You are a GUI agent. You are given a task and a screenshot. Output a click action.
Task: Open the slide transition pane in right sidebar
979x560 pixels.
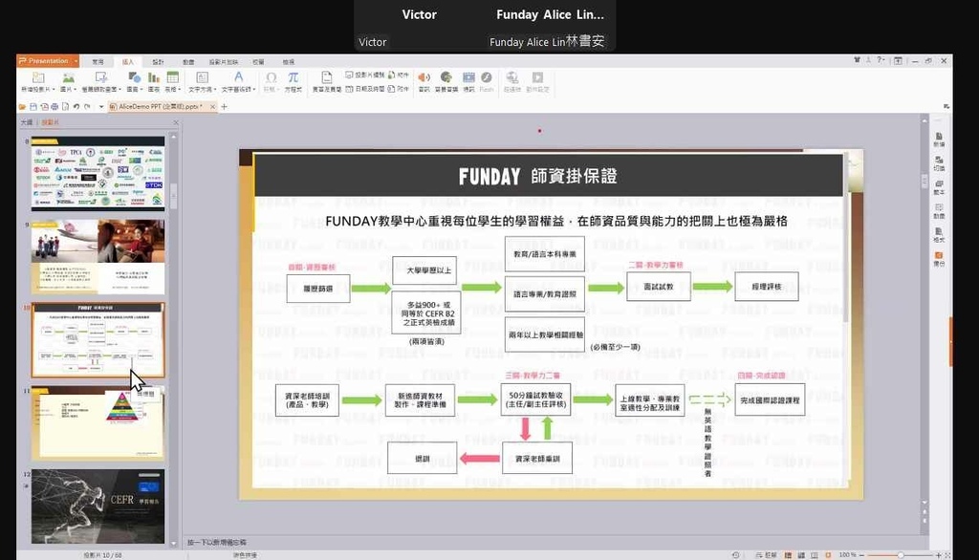[x=939, y=163]
